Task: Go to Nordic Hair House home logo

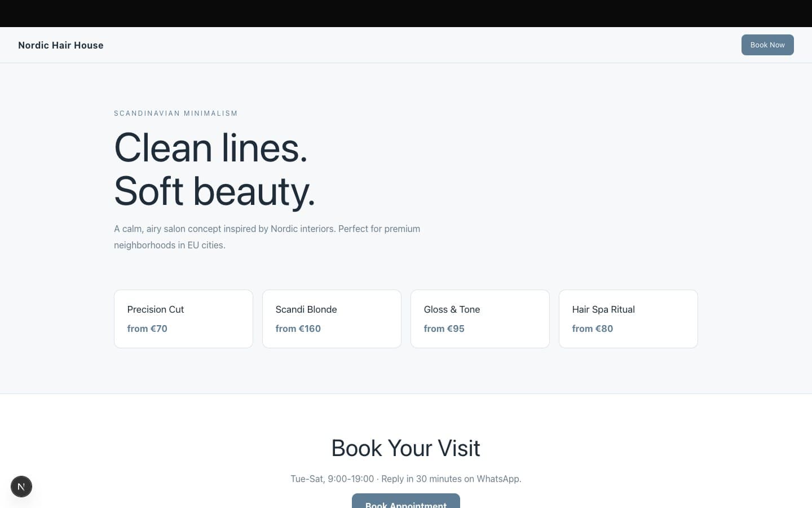Action: tap(61, 45)
